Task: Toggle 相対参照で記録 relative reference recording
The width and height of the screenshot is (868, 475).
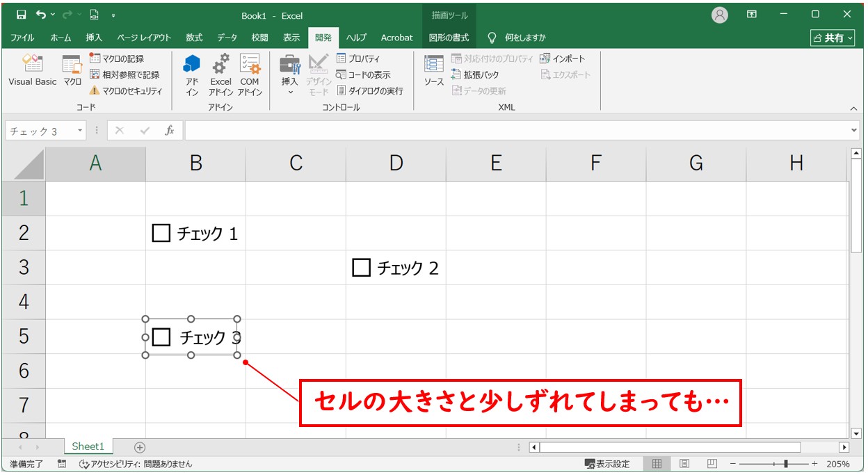Action: coord(124,74)
